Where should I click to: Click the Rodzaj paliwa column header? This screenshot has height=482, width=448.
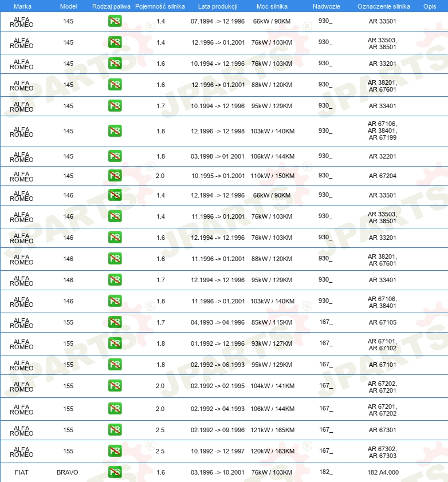111,6
